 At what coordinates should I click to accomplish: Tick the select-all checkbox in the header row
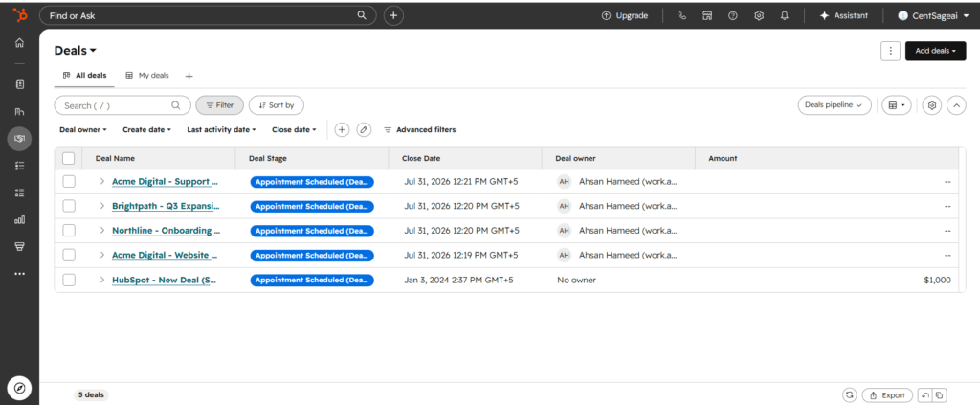click(x=69, y=158)
